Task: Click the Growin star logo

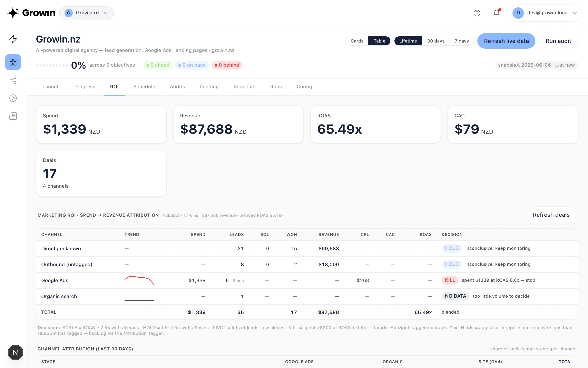Action: tap(13, 13)
